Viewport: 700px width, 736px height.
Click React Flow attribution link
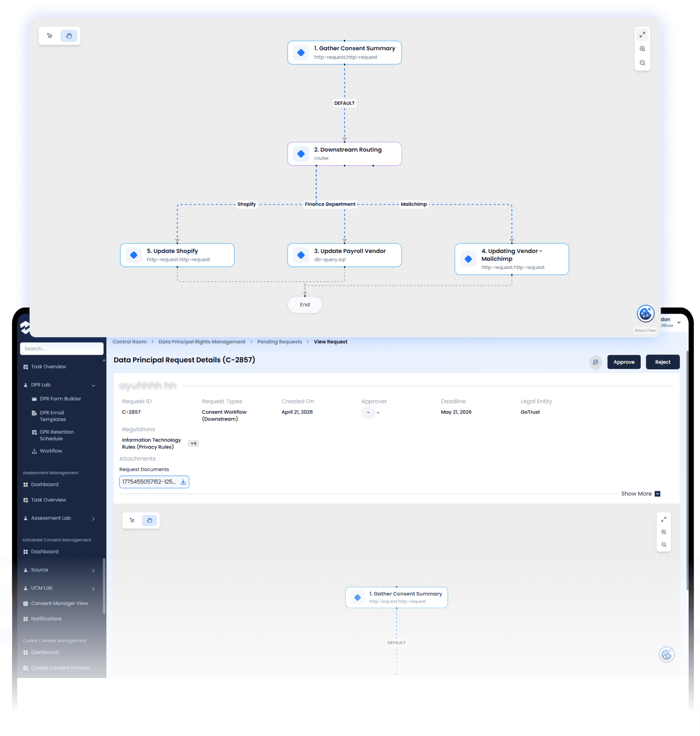click(x=645, y=330)
